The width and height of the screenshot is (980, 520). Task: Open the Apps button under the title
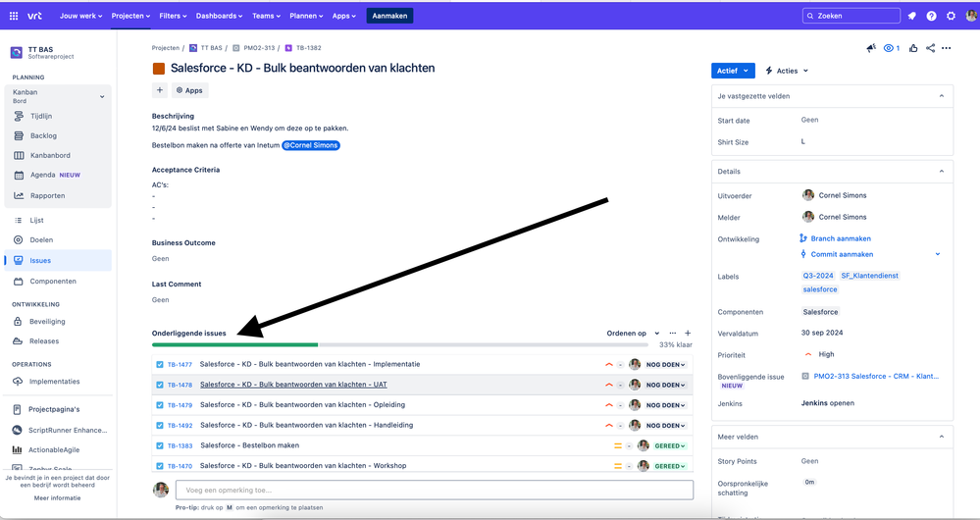click(189, 90)
